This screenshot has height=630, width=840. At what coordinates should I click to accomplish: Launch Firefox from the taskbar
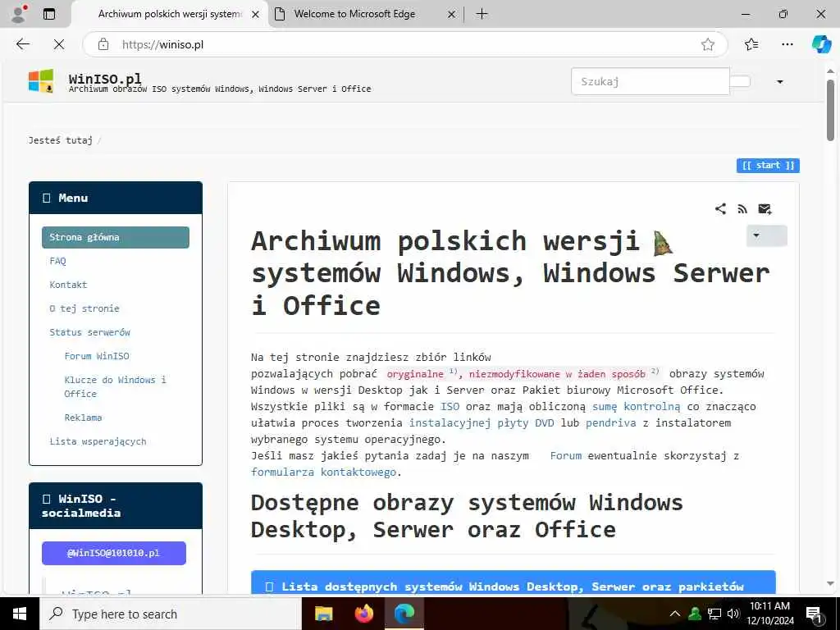[x=363, y=614]
